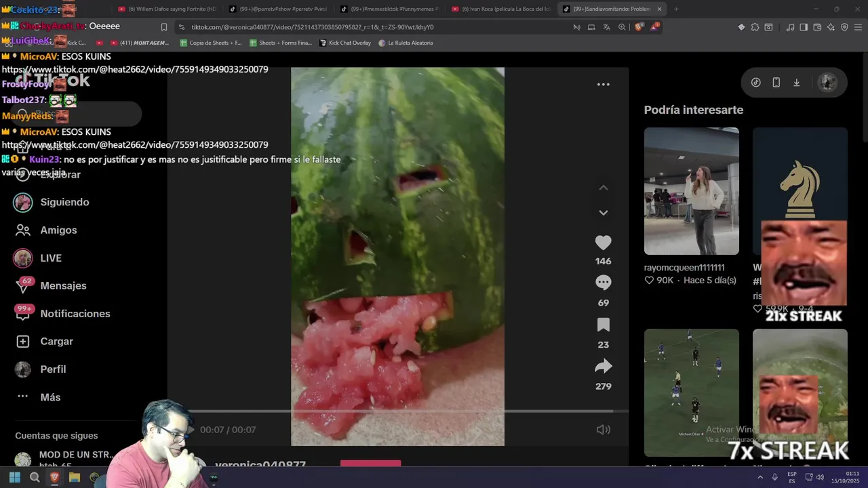Bookmark this page with the address bar bookmark icon

[163, 27]
